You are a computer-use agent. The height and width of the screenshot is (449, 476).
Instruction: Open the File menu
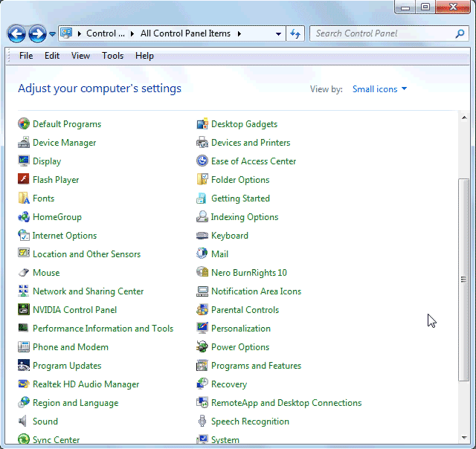[26, 56]
